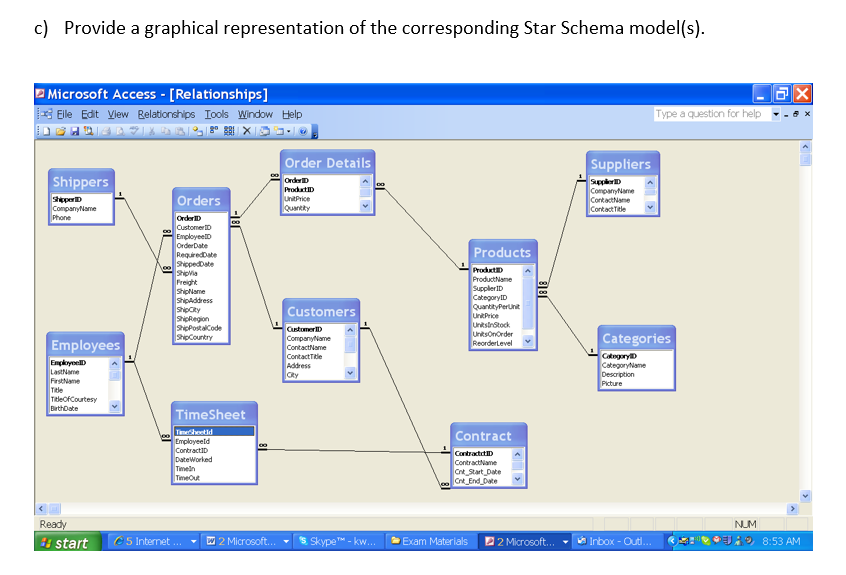Select the Shippers table title bar

click(x=81, y=182)
